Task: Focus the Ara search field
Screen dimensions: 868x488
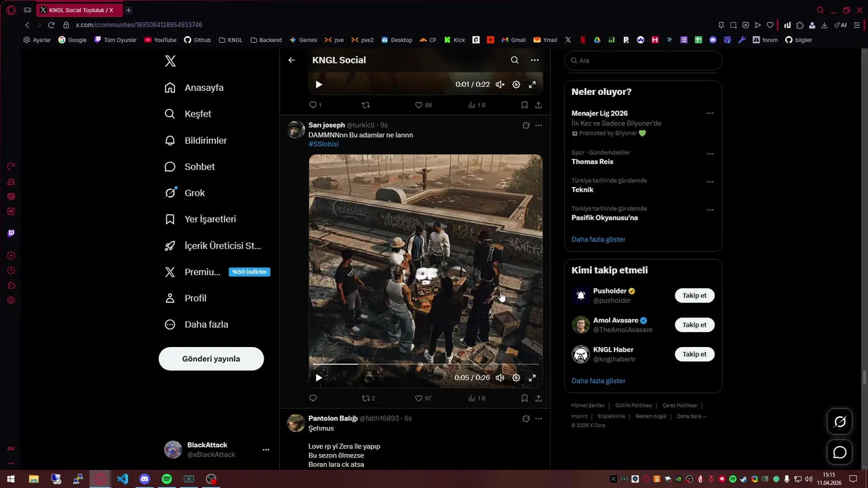Action: pyautogui.click(x=643, y=60)
